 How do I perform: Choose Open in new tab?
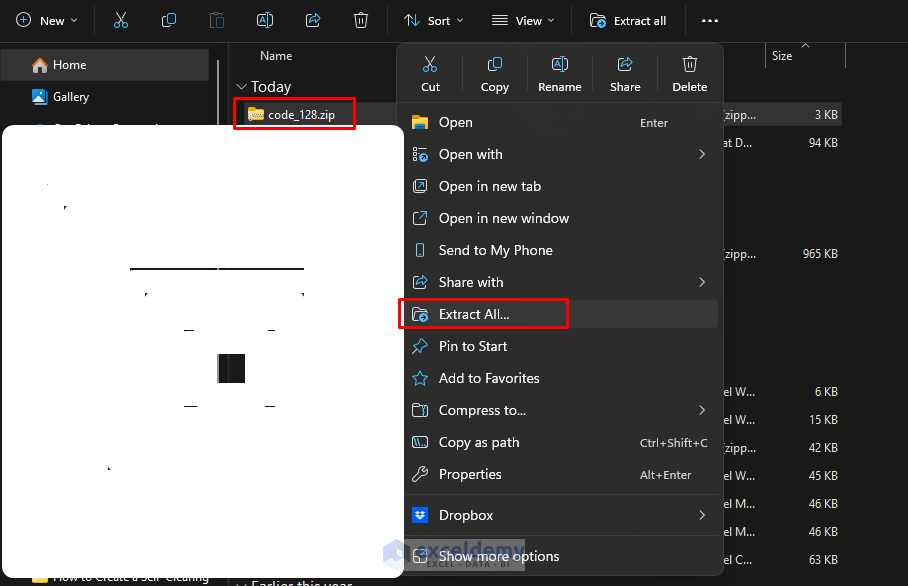pos(561,186)
